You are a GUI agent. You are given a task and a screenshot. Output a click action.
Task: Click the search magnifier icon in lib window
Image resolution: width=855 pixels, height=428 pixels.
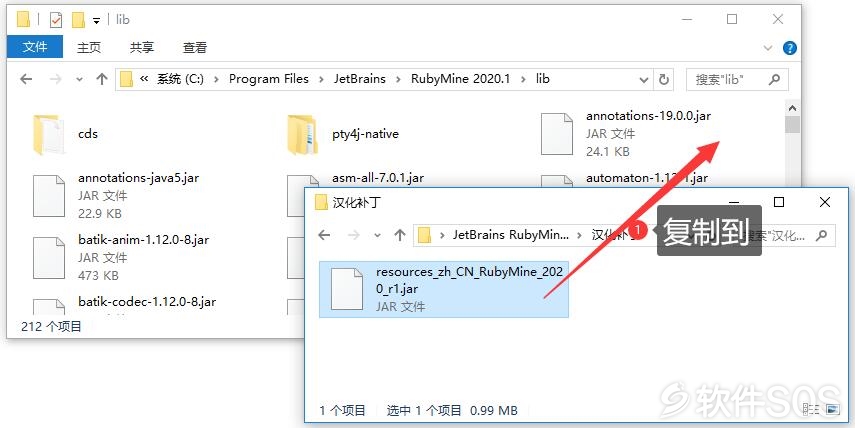[x=774, y=80]
